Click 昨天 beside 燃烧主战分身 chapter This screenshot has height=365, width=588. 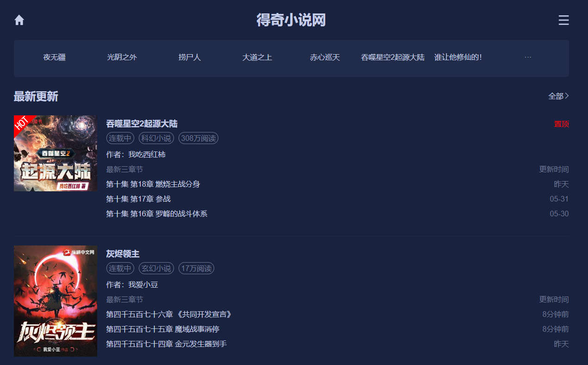pos(562,184)
